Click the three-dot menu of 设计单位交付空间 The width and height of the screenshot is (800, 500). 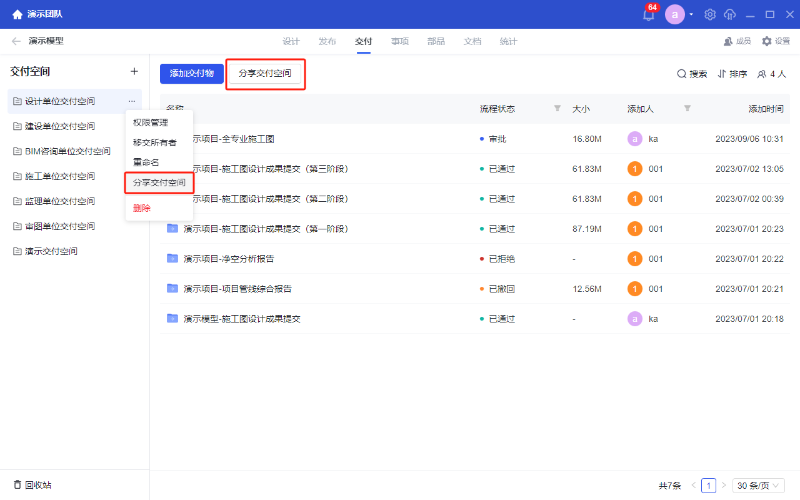tap(132, 101)
